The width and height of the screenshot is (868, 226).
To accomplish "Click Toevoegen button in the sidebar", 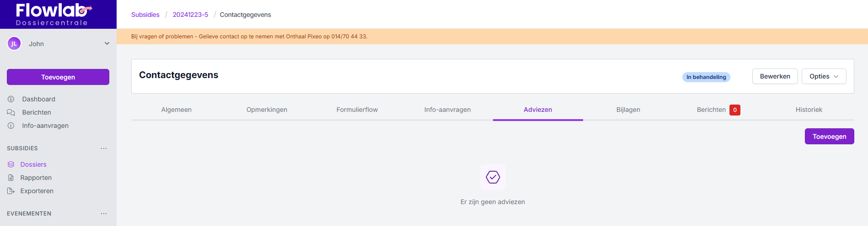I will (x=58, y=77).
